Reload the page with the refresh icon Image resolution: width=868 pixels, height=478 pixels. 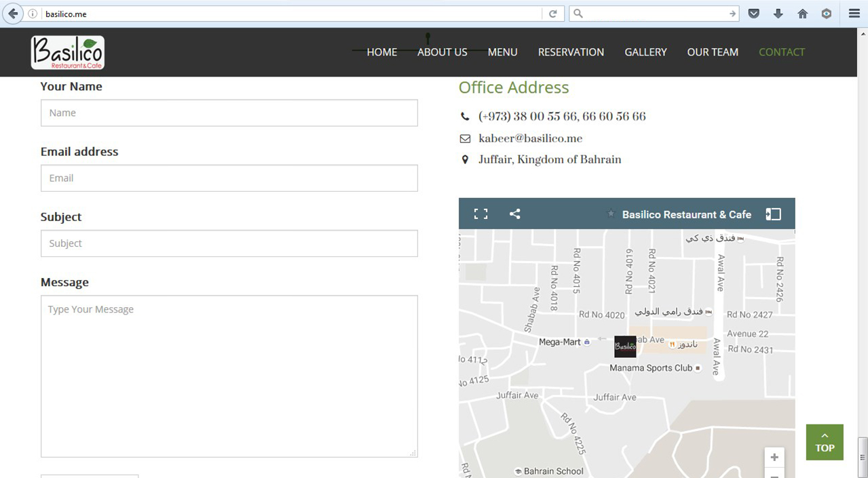(553, 14)
